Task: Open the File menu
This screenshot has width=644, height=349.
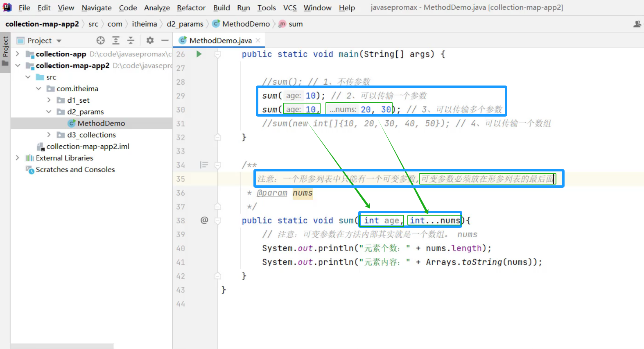Action: (x=24, y=8)
